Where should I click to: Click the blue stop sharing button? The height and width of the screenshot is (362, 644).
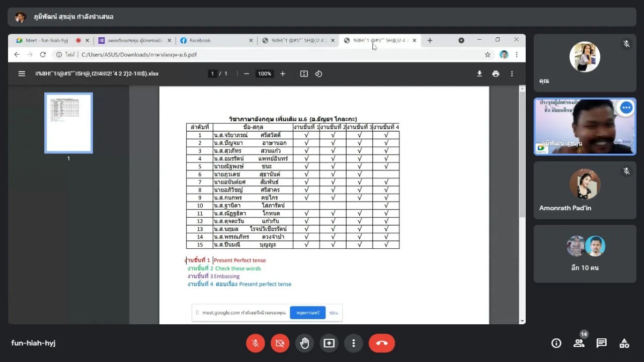(307, 313)
